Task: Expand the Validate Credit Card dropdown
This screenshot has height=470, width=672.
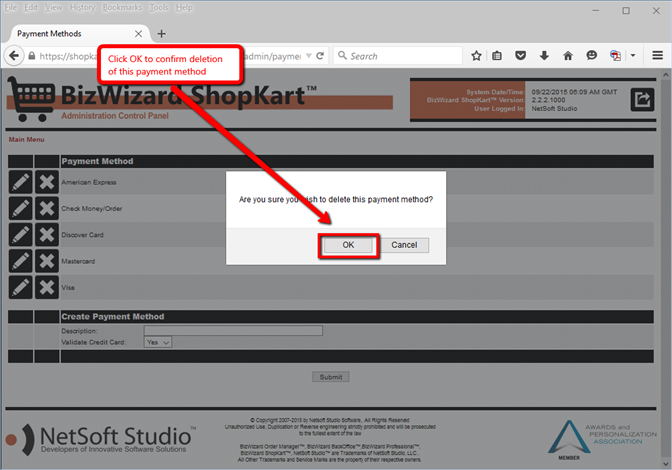Action: 158,342
